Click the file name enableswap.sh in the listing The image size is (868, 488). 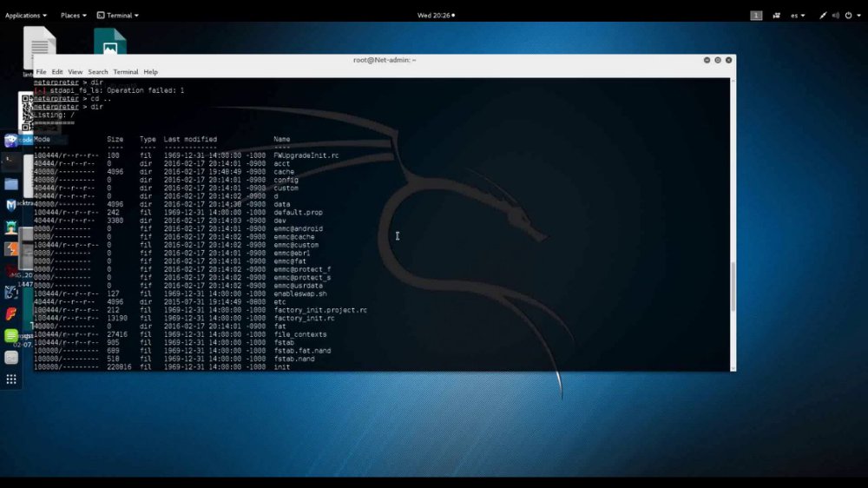(x=300, y=294)
